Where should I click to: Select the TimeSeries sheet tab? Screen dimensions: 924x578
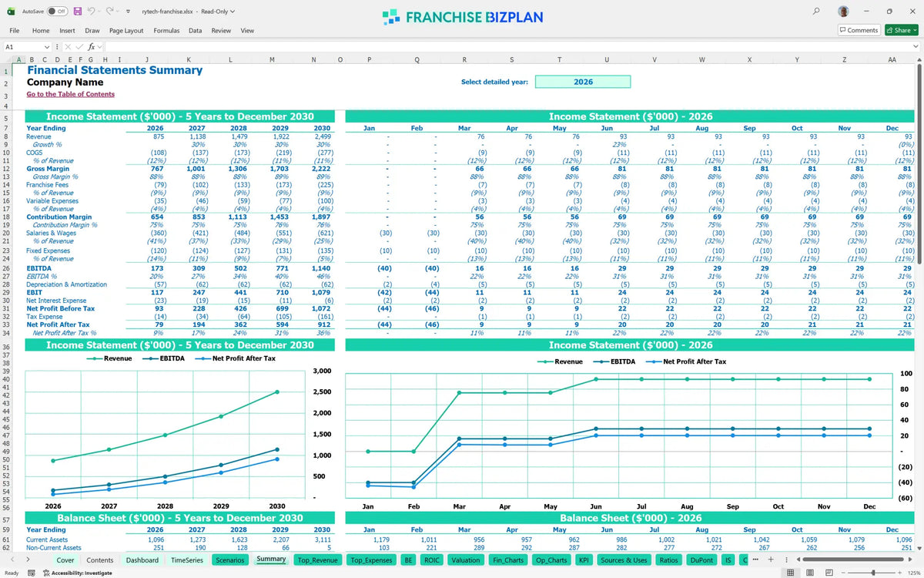[x=187, y=560]
